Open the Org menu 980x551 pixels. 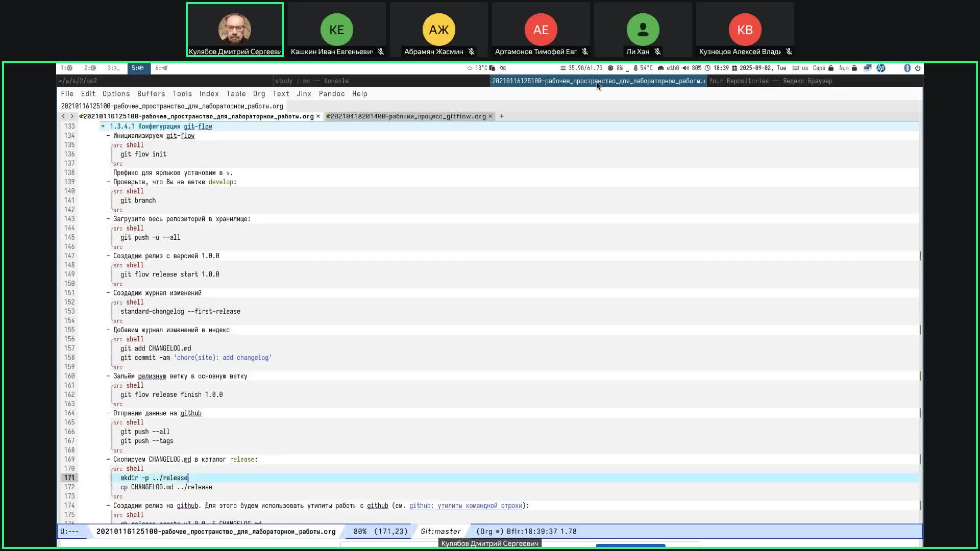[x=259, y=94]
